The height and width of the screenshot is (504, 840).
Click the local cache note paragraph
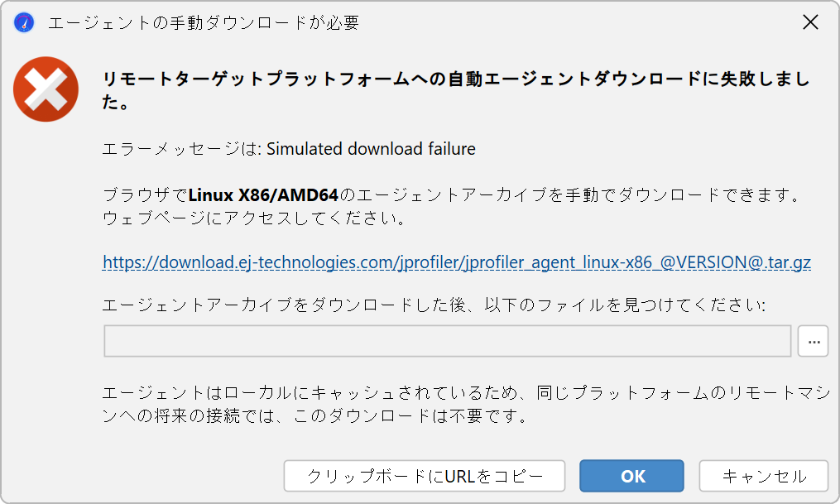[x=466, y=405]
